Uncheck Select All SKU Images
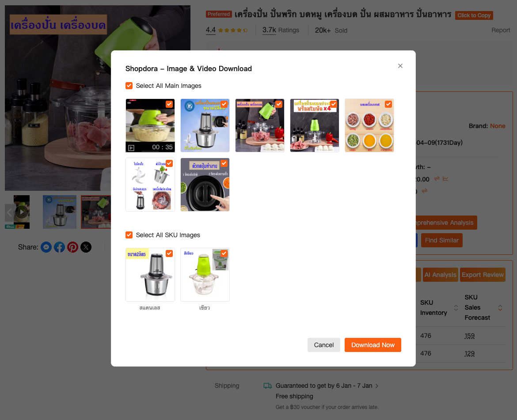This screenshot has height=420, width=517. tap(129, 235)
